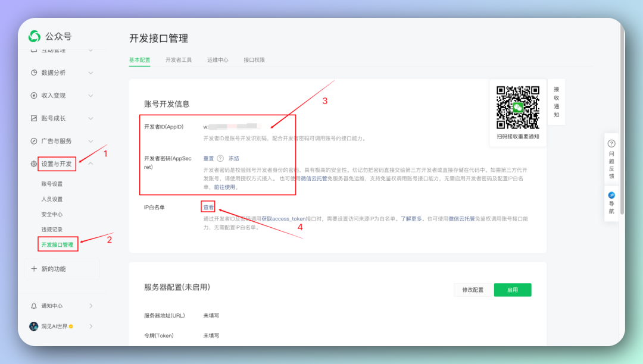Click the 账号成长 chart icon
The width and height of the screenshot is (643, 364).
[34, 118]
